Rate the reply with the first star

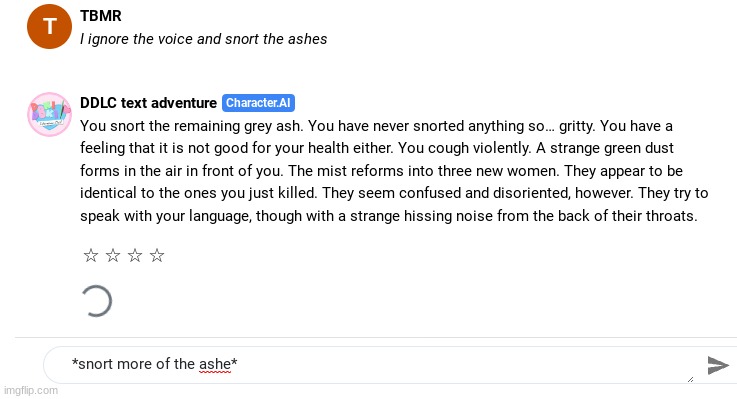pos(91,255)
